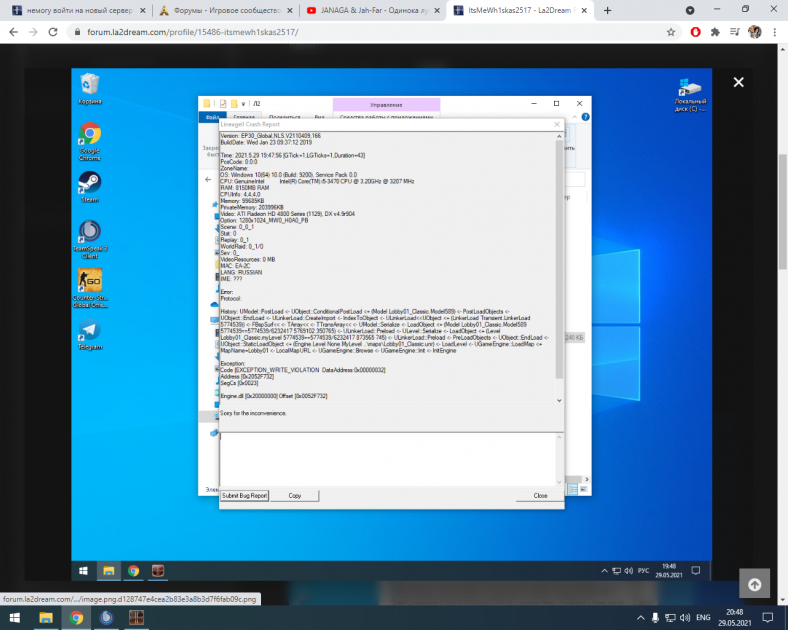Image resolution: width=788 pixels, height=630 pixels.
Task: Click the microphone tray icon
Action: (x=655, y=617)
